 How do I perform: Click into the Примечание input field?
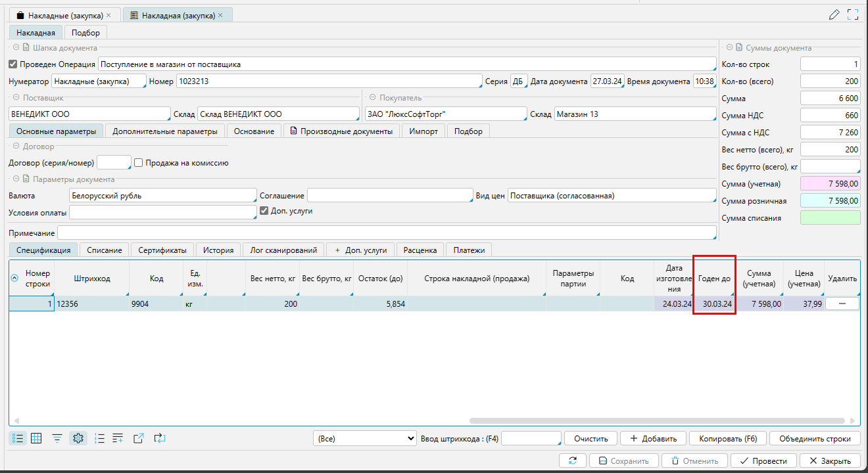(387, 233)
